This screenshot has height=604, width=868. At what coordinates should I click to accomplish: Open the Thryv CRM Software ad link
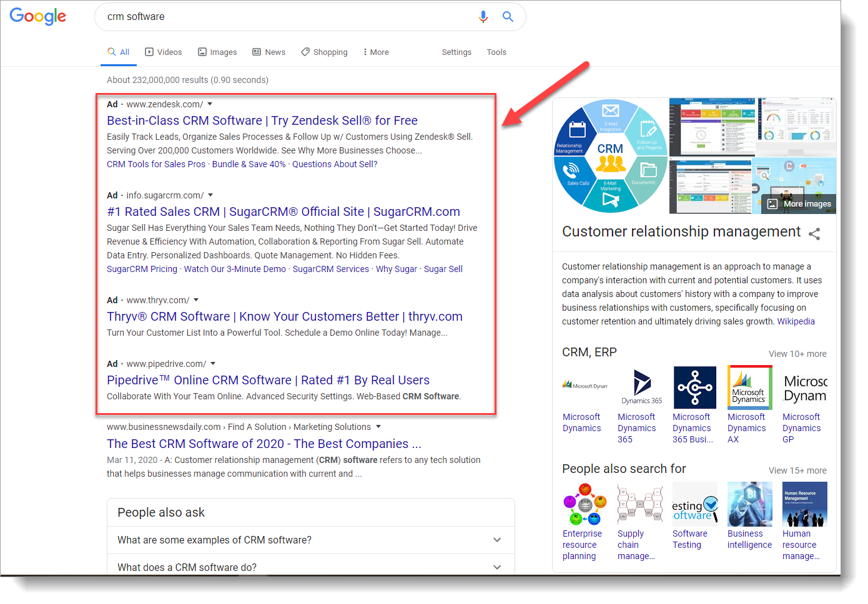(x=285, y=316)
